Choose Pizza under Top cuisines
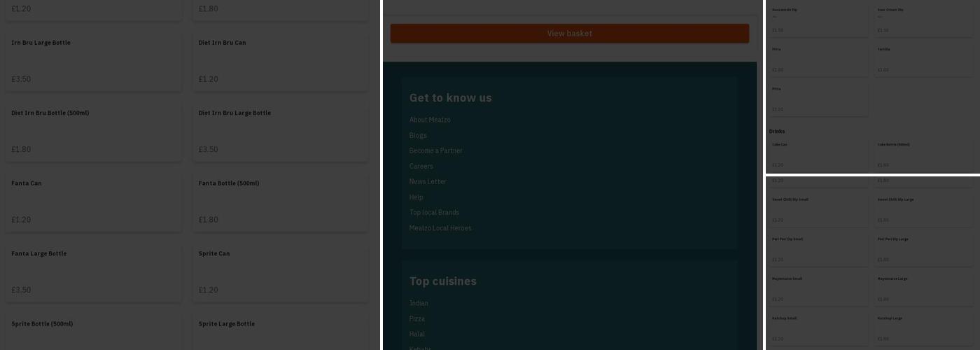This screenshot has height=350, width=980. [416, 318]
